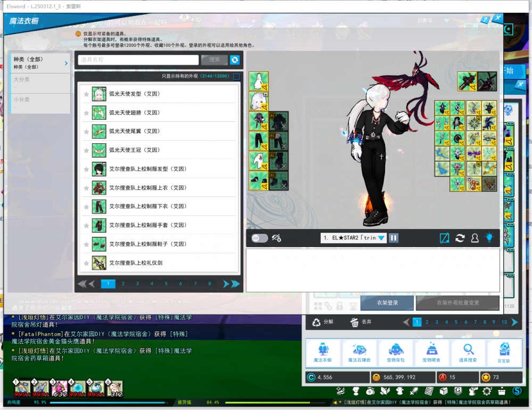Click the 衣架登录 button
532x410 pixels.
pos(387,303)
